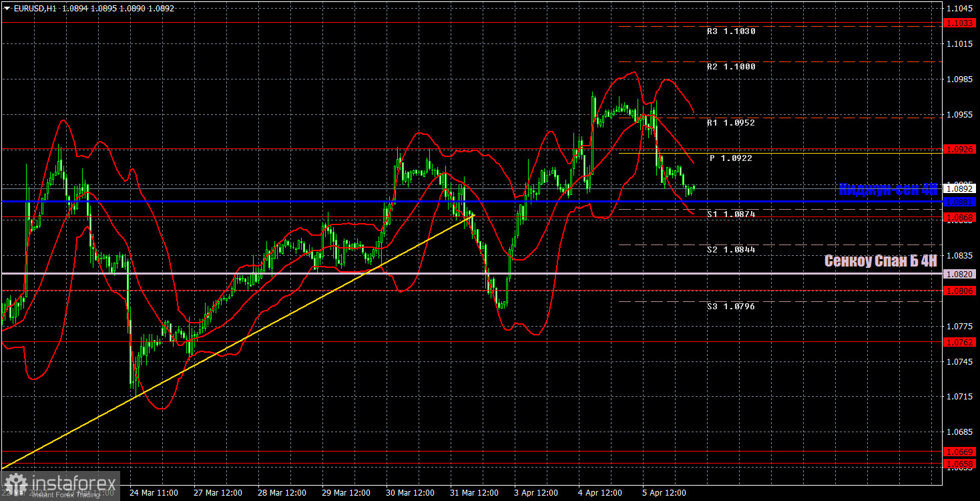Image resolution: width=980 pixels, height=501 pixels.
Task: Click the 1.0775 price scale value
Action: point(961,326)
